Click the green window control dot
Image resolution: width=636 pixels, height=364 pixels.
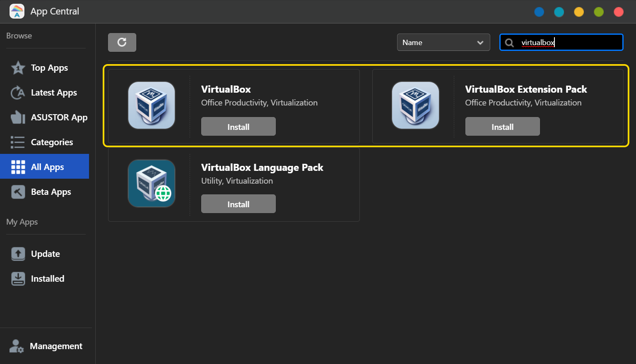click(x=599, y=12)
